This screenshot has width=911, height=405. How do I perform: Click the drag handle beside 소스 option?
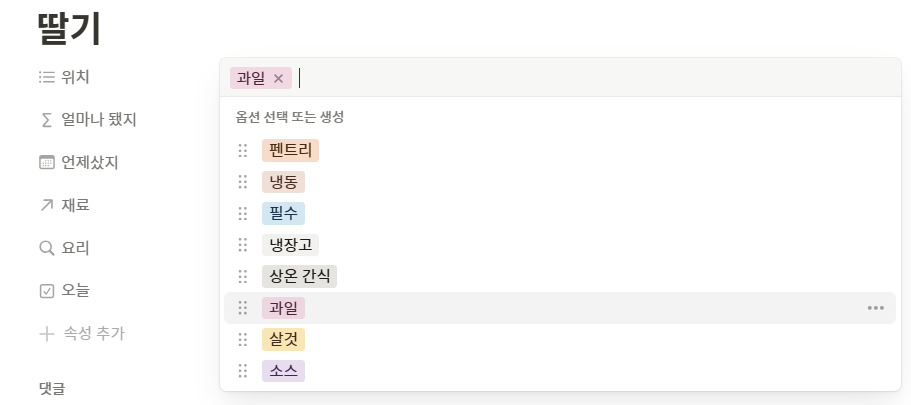pos(242,371)
